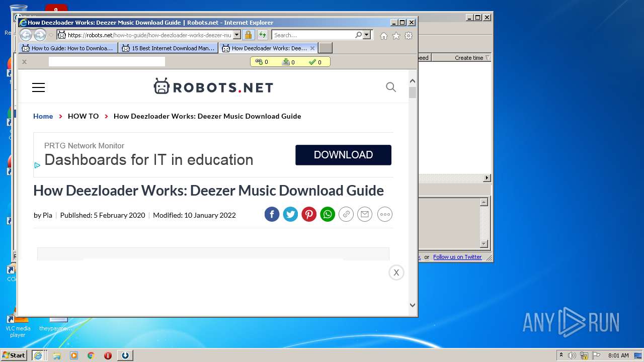The width and height of the screenshot is (644, 362).
Task: Go forward with the IE forward arrow
Action: click(40, 35)
